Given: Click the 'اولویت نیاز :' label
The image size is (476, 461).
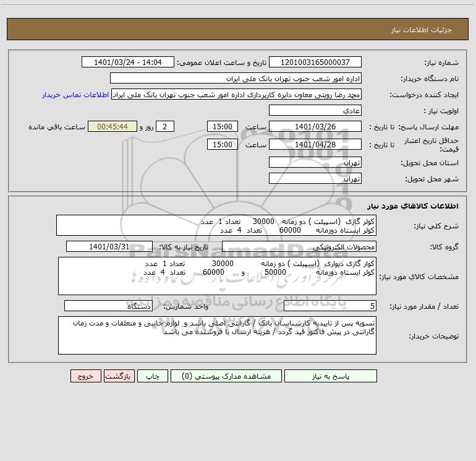Looking at the screenshot, I should 441,111.
